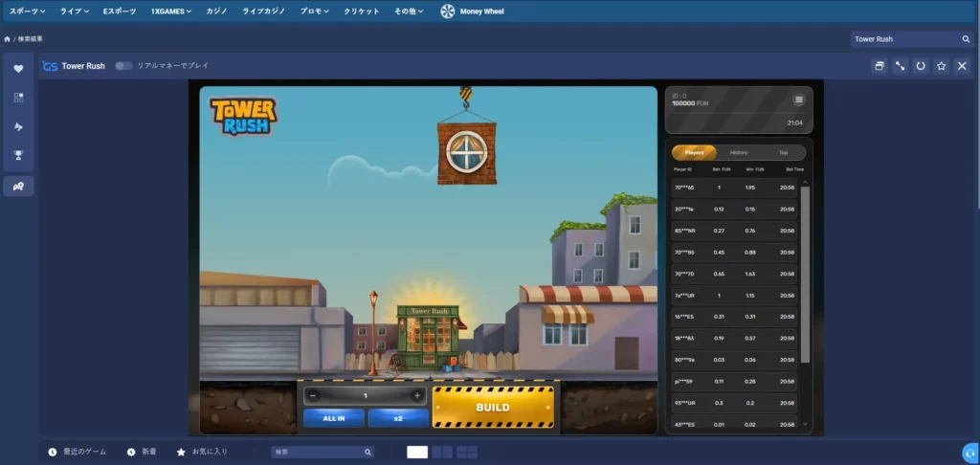Screen dimensions: 980x465
Task: Open 最近のゲーム recent games
Action: tap(85, 452)
